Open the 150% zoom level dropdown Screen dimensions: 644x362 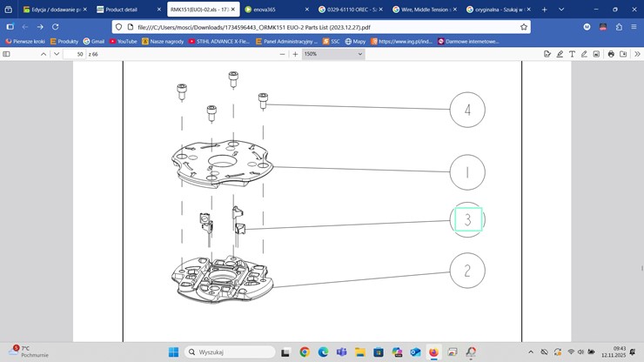[333, 54]
